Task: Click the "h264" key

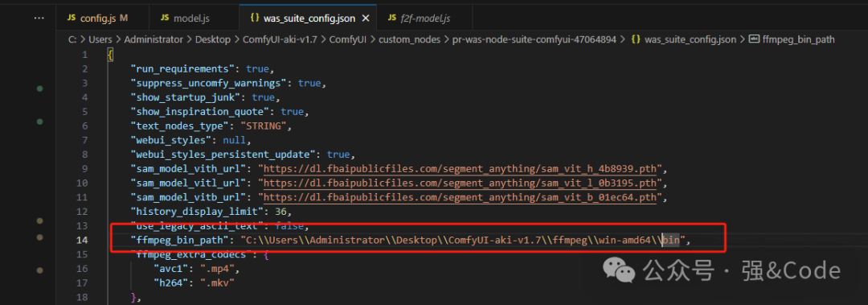Action: pyautogui.click(x=168, y=282)
